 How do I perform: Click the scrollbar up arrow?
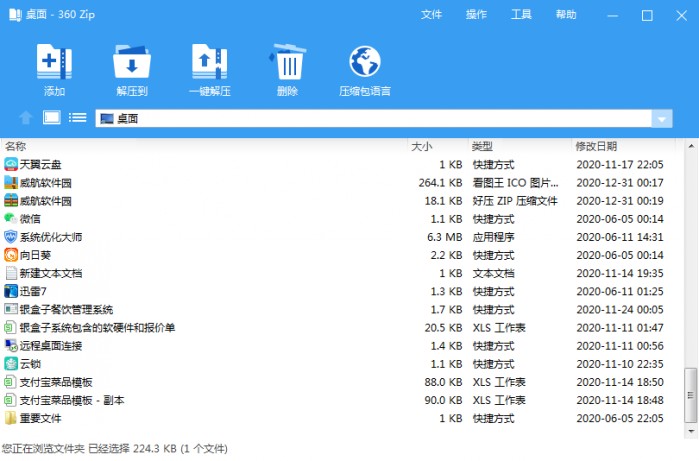click(x=691, y=146)
